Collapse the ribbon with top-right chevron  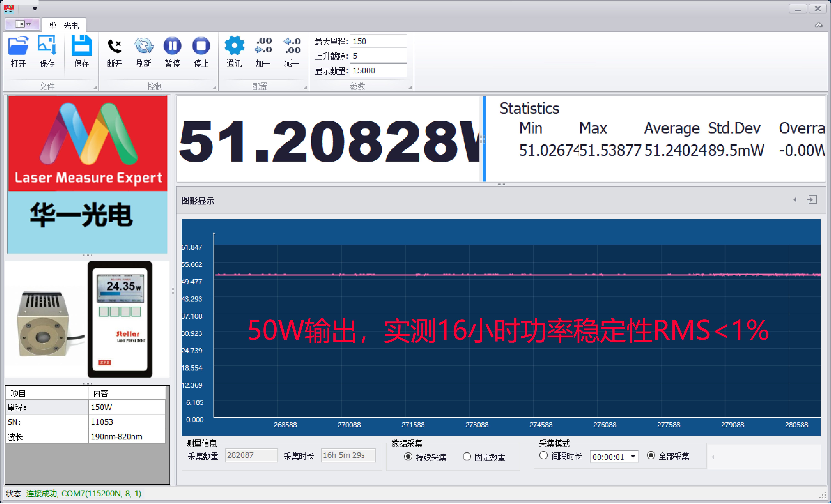point(819,25)
